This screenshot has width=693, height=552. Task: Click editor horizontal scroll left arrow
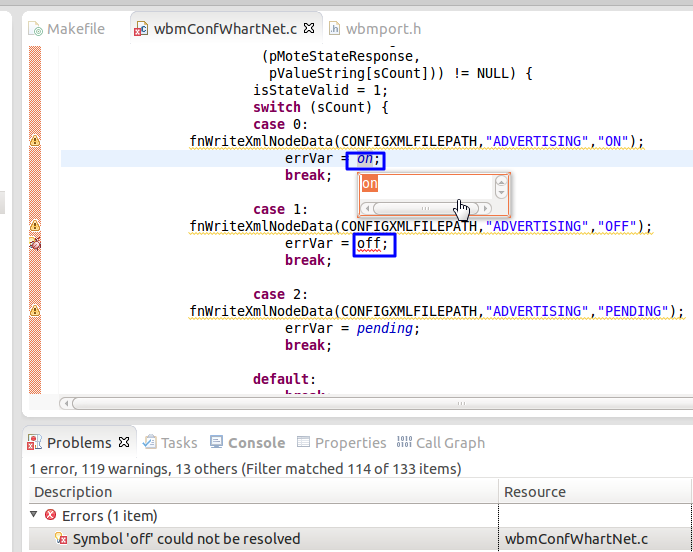(66, 403)
